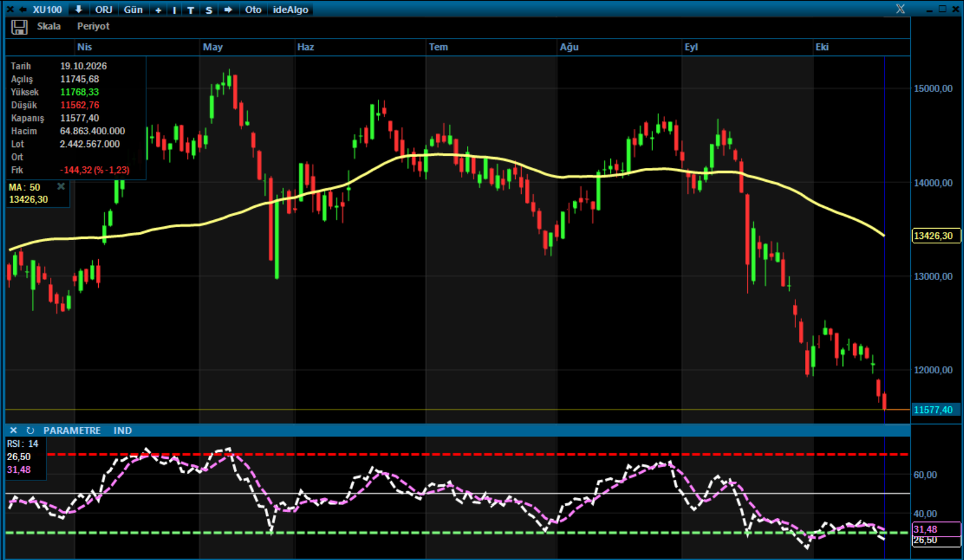Close the RSI indicator panel
Image resolution: width=964 pixels, height=560 pixels.
click(x=13, y=431)
